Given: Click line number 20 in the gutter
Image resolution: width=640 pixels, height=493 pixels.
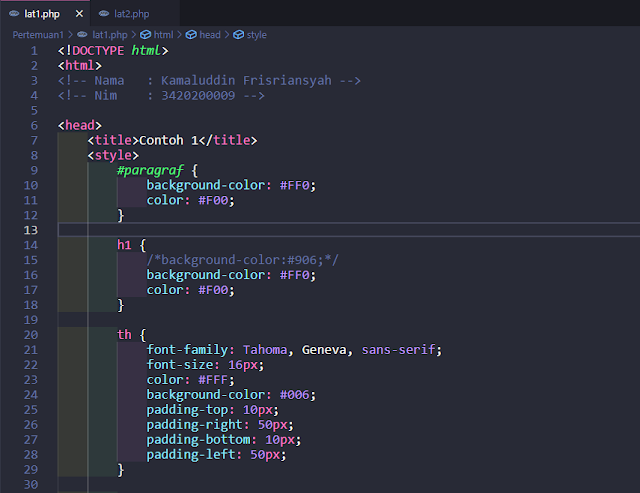Looking at the screenshot, I should pyautogui.click(x=31, y=335).
